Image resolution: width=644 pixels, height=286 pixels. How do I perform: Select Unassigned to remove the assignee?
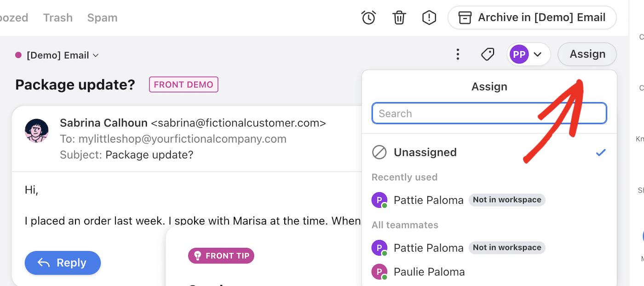pyautogui.click(x=425, y=152)
